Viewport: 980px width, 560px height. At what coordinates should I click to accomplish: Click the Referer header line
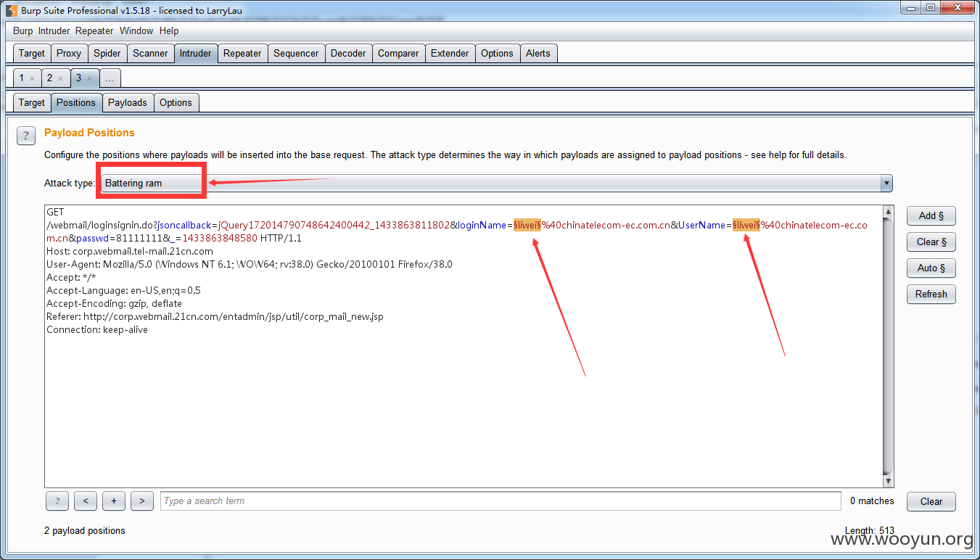tap(215, 316)
